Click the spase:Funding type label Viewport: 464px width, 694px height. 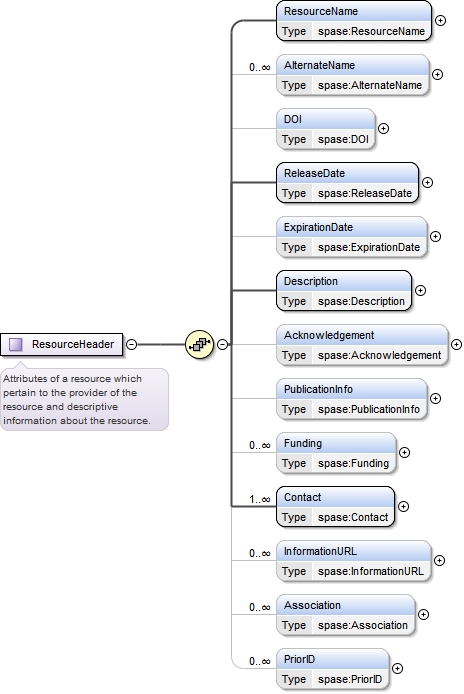click(x=353, y=463)
